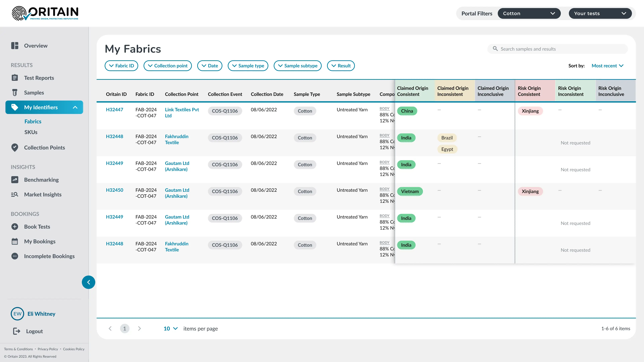Change sort order from Most recent
Screen dimensions: 644x362
point(607,66)
